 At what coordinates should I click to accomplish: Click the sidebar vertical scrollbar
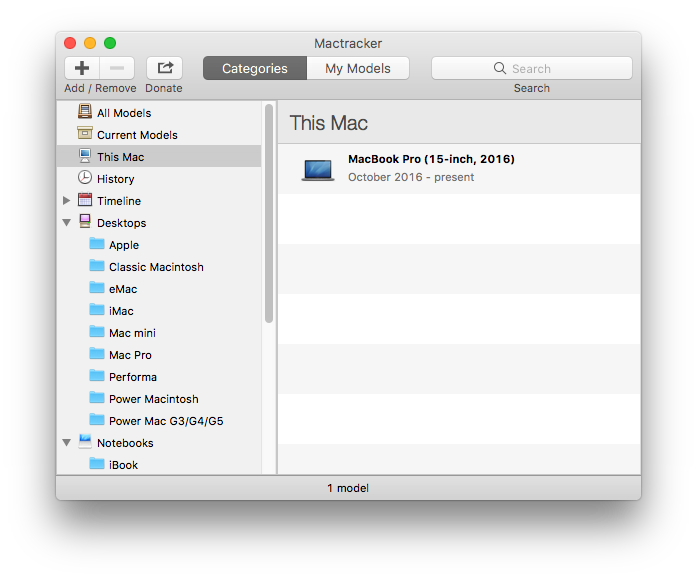268,213
